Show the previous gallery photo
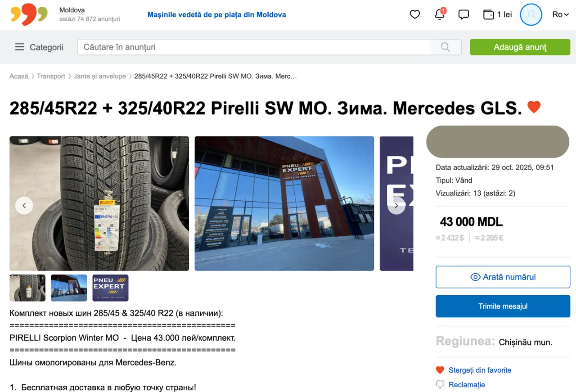Screen dimensions: 576x392 pos(24,206)
